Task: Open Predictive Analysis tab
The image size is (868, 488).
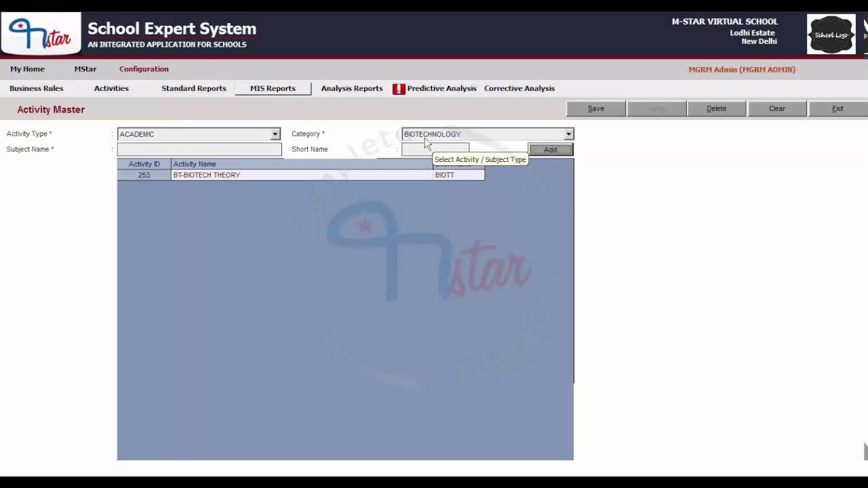Action: 441,88
